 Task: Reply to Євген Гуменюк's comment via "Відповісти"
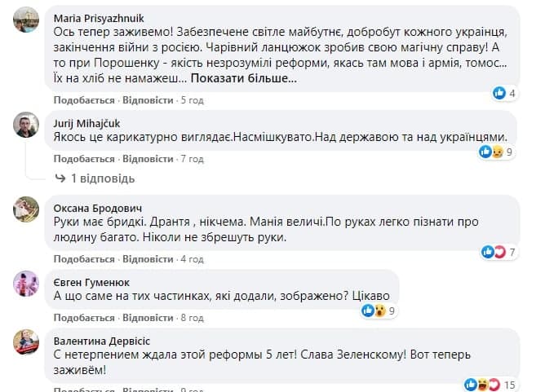click(x=148, y=317)
